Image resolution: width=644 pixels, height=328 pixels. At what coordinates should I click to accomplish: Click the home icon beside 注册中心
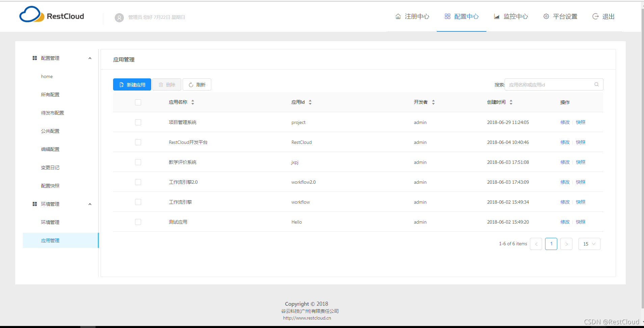[398, 17]
